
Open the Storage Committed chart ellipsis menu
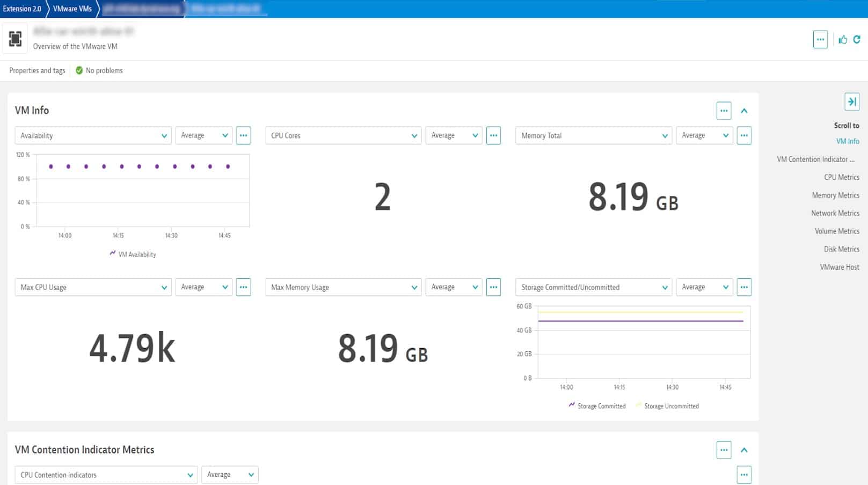[x=744, y=287]
